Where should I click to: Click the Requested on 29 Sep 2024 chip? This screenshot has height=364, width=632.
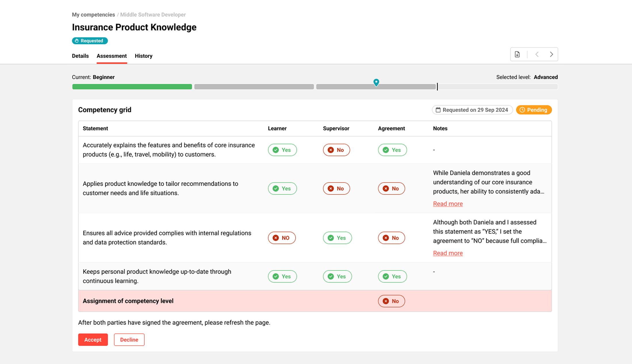coord(472,110)
